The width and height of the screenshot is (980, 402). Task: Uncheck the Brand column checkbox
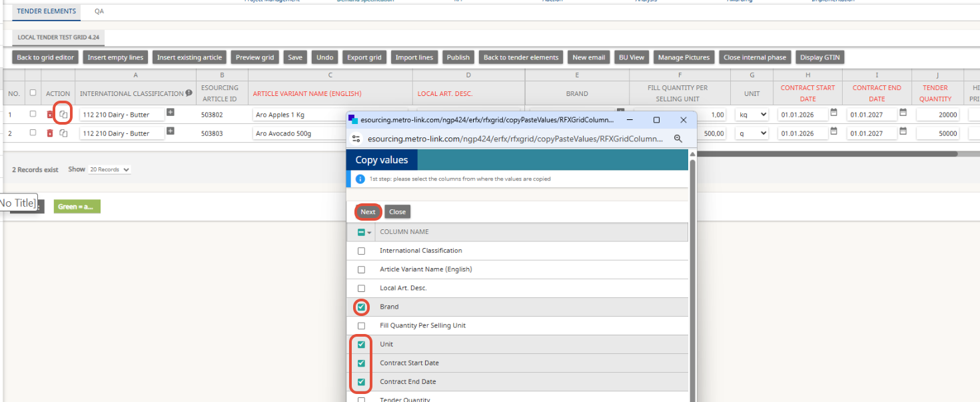(362, 307)
